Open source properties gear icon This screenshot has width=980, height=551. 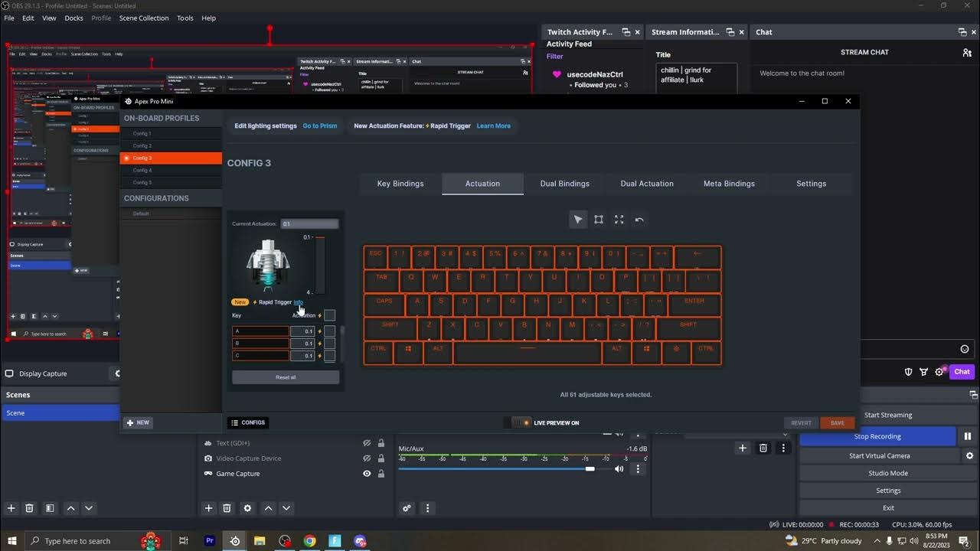click(247, 508)
